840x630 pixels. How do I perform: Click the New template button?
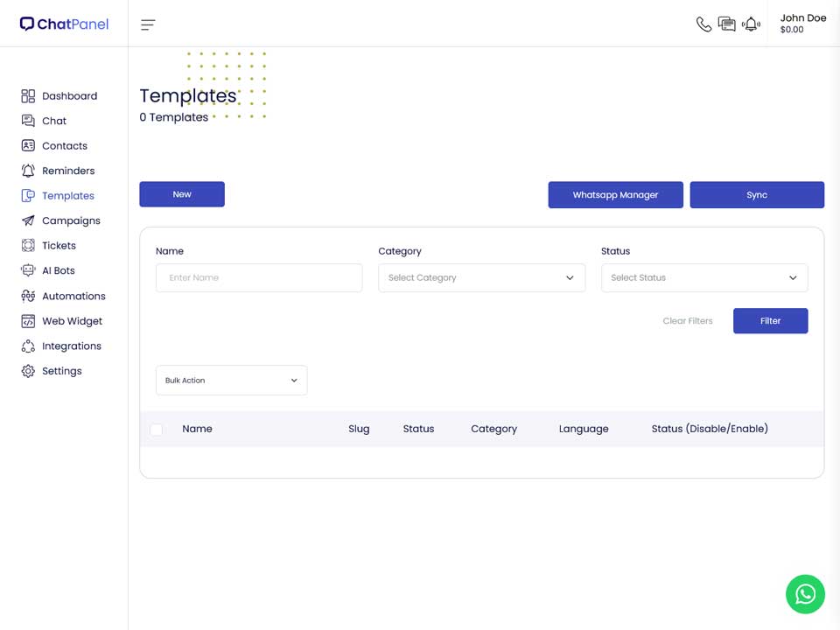pyautogui.click(x=182, y=194)
